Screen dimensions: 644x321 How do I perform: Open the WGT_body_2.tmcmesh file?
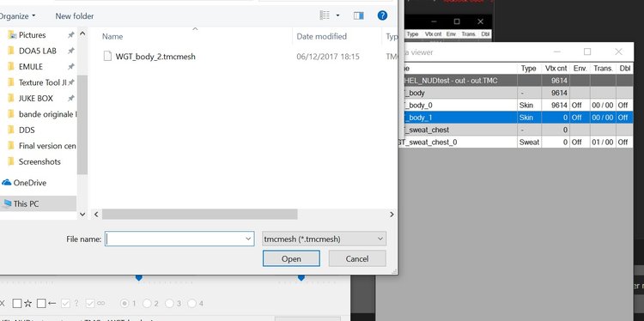point(155,57)
